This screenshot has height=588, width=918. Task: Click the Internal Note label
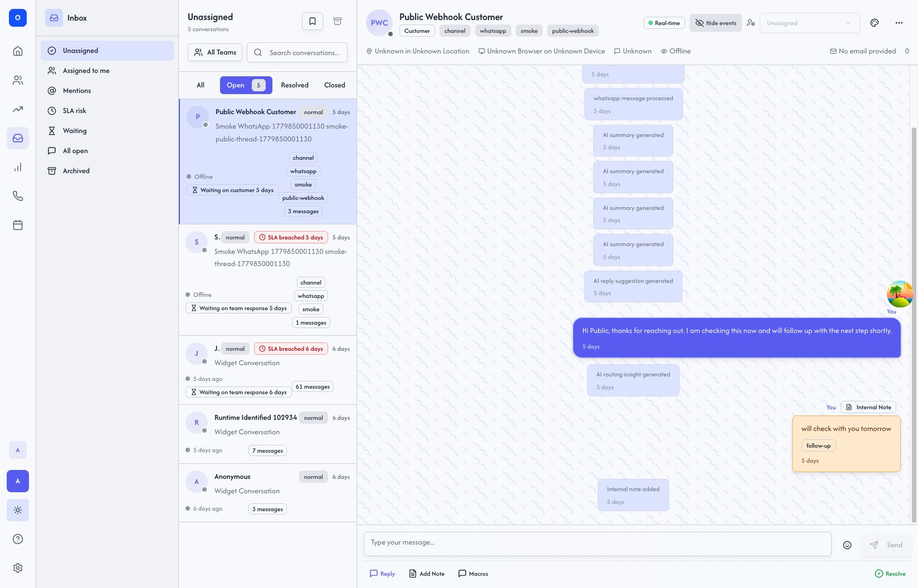[x=868, y=407]
